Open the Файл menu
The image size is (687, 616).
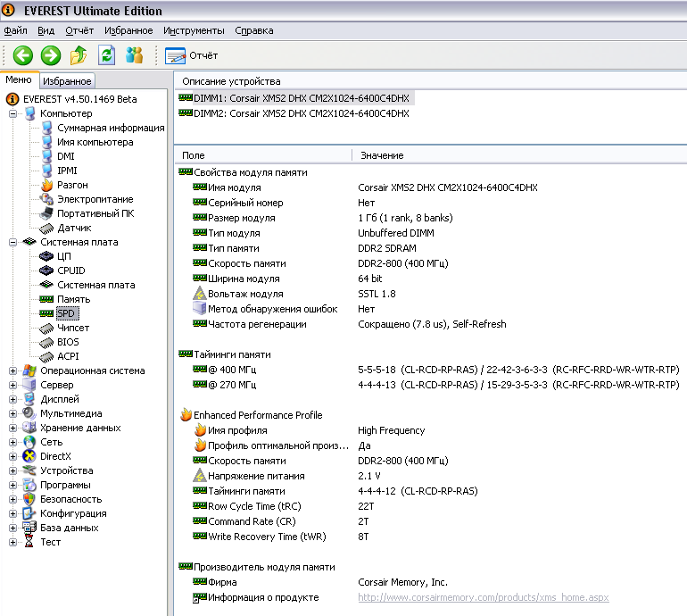click(15, 30)
